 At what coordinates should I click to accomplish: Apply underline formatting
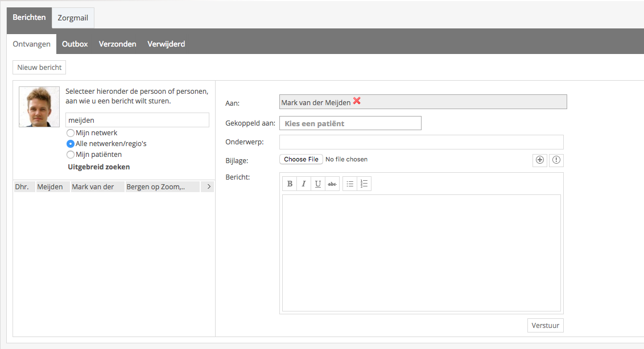318,184
